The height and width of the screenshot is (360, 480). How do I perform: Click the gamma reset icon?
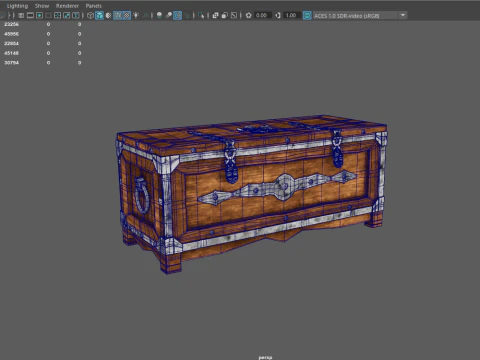pyautogui.click(x=278, y=15)
